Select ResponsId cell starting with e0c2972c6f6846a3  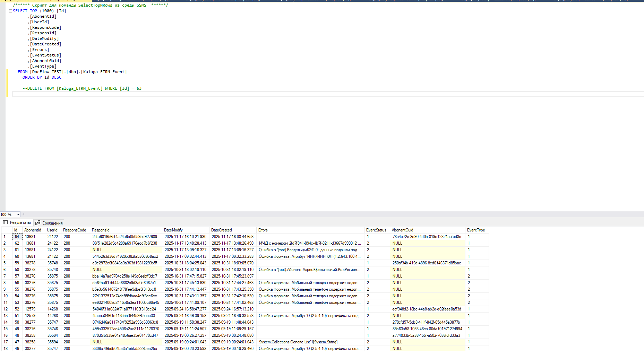[x=126, y=263]
